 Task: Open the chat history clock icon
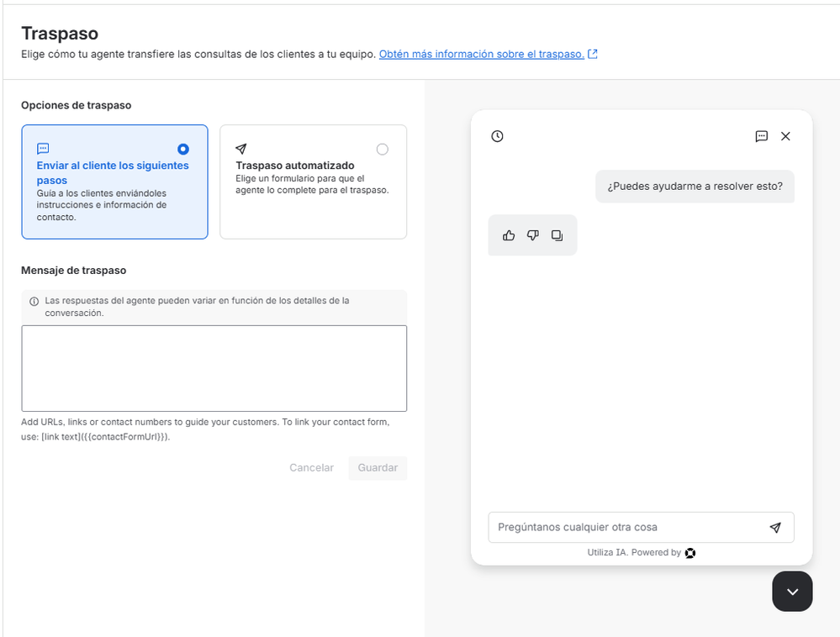click(x=497, y=136)
